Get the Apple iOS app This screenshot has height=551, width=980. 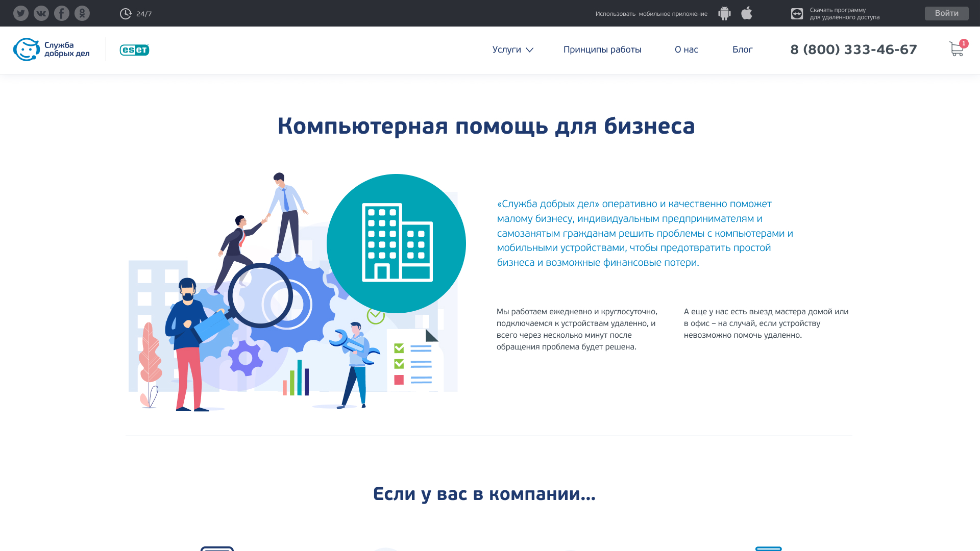pos(747,13)
